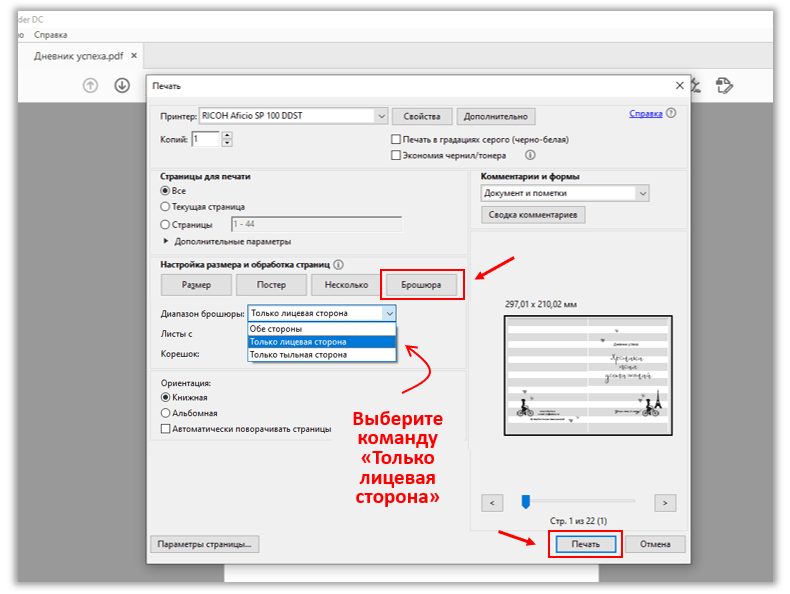Expand Дополнительные параметры disclosure triangle
Image resolution: width=790 pixels, height=594 pixels.
coord(165,241)
